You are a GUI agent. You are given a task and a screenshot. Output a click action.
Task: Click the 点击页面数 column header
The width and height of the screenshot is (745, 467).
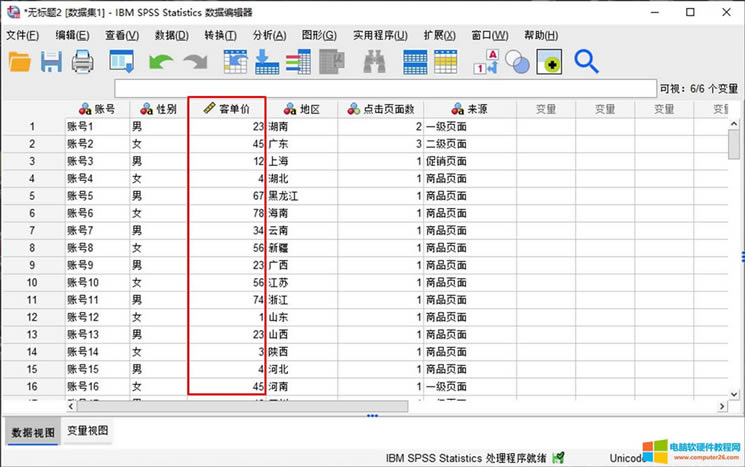[387, 109]
